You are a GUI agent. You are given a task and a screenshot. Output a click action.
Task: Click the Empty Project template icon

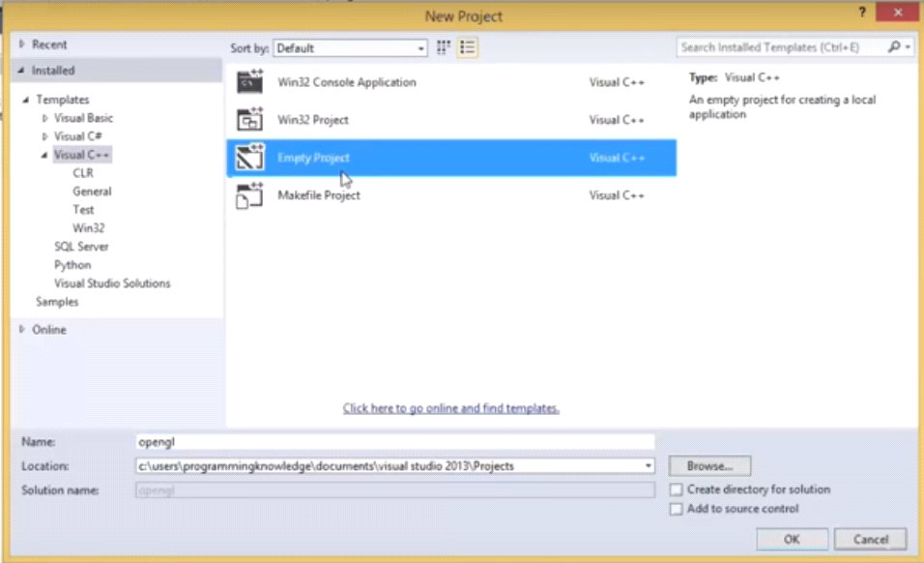click(250, 157)
